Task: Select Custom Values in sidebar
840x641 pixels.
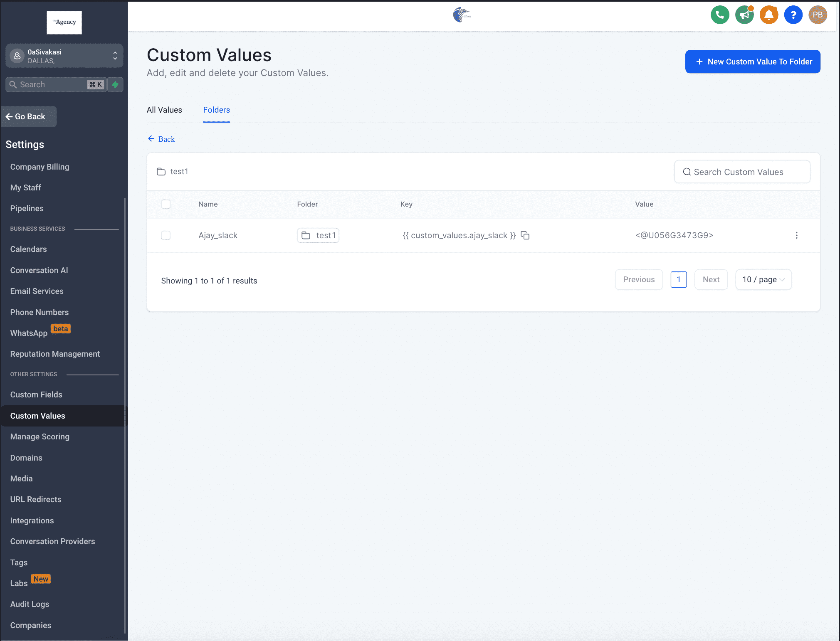Action: [x=64, y=416]
